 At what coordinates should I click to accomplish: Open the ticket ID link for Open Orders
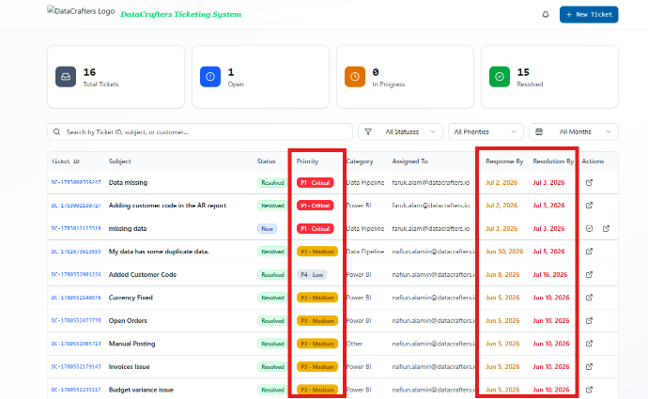click(x=76, y=320)
